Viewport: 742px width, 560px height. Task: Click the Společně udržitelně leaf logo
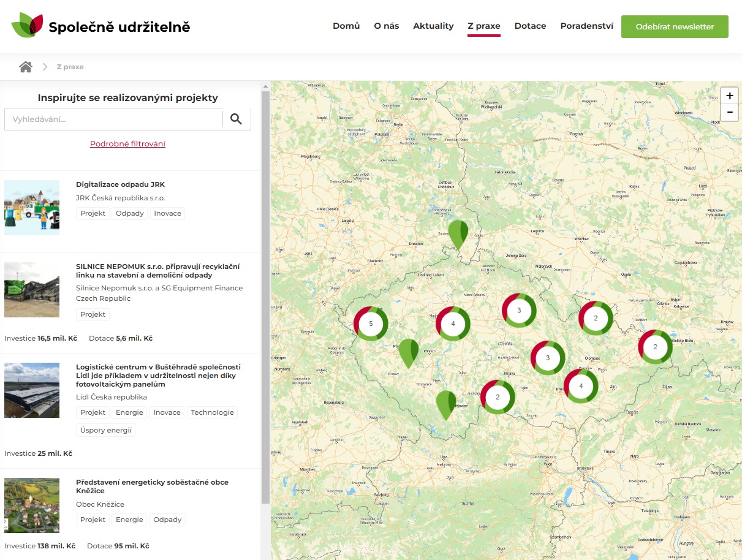coord(28,26)
